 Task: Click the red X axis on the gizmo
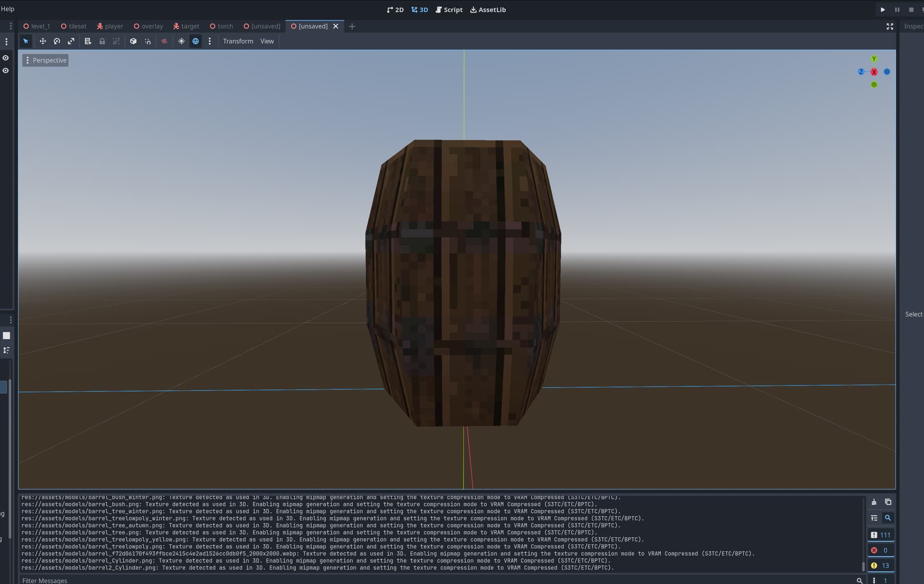pos(874,72)
